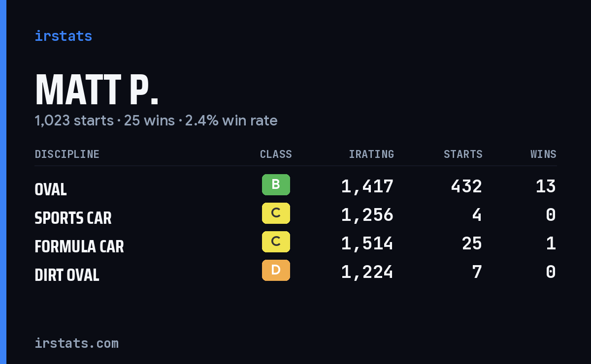This screenshot has height=364, width=591.
Task: Sort by the STARTS column header
Action: 463,154
